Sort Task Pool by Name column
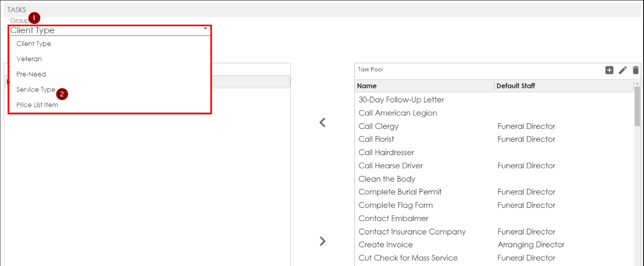Image resolution: width=644 pixels, height=266 pixels. coord(367,86)
